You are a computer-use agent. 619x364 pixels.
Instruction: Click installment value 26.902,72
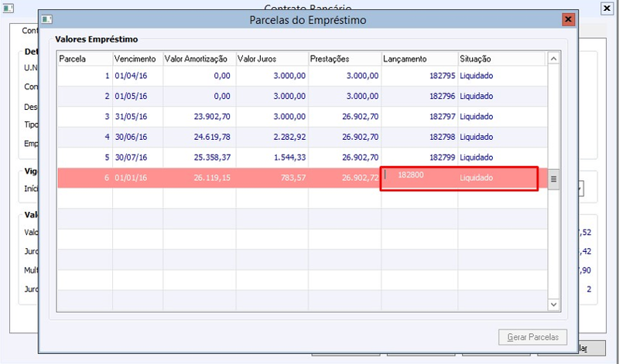(361, 178)
